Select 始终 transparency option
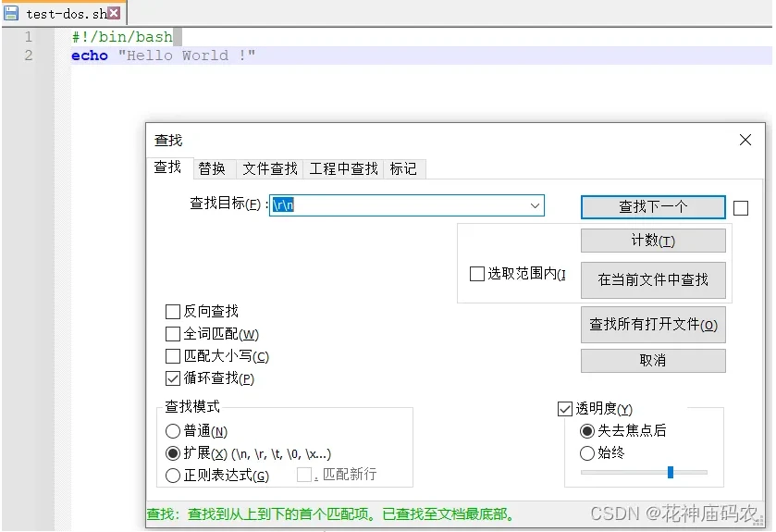 click(587, 453)
